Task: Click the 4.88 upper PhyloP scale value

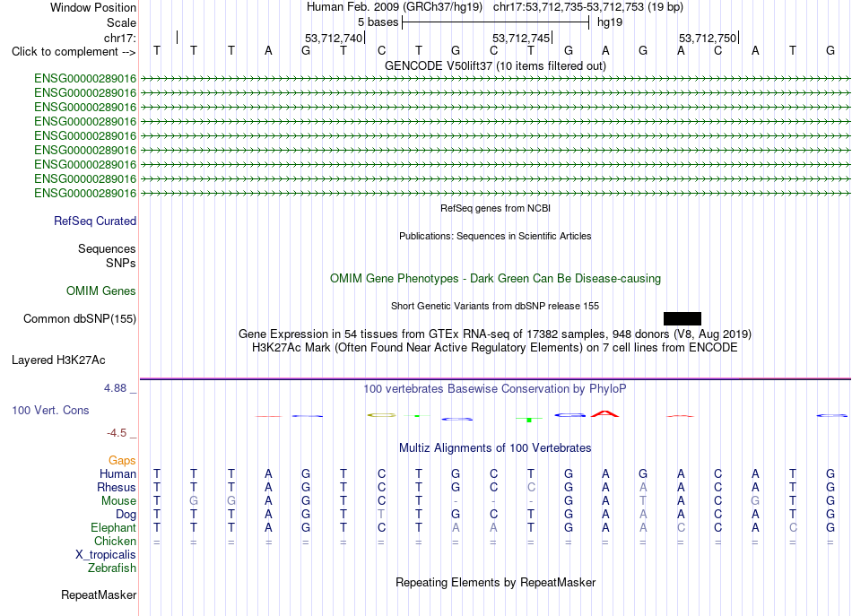Action: pyautogui.click(x=115, y=388)
